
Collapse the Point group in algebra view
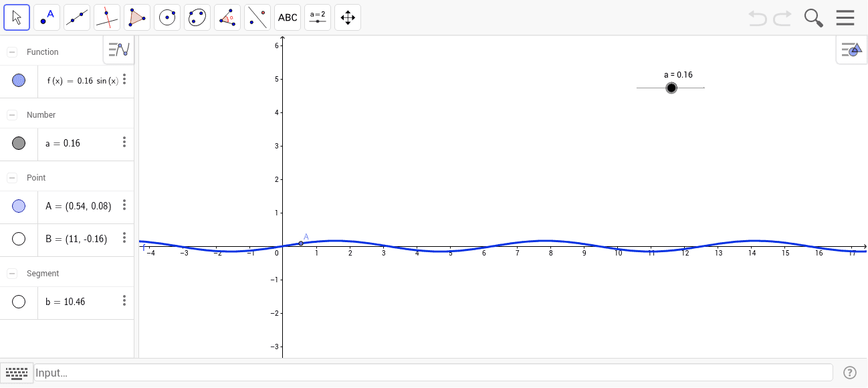point(12,178)
